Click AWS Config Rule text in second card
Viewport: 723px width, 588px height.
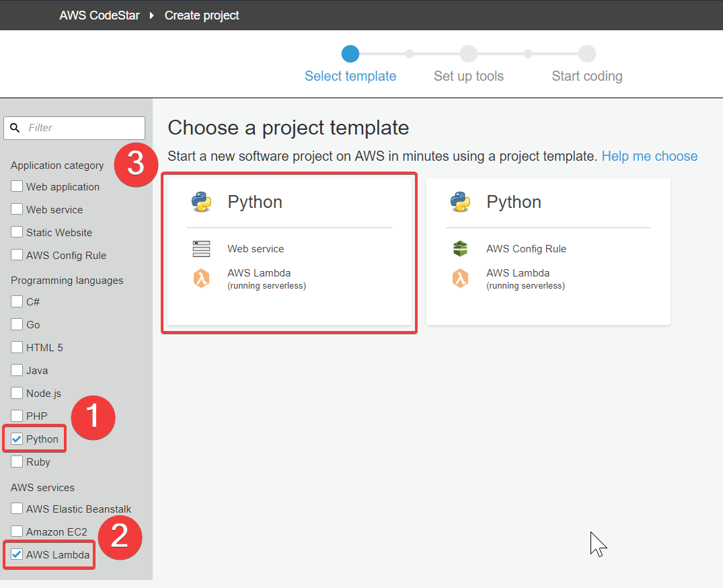(526, 249)
